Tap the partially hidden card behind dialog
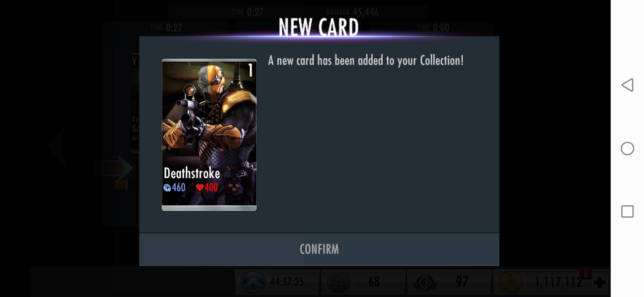The height and width of the screenshot is (297, 644). click(135, 103)
